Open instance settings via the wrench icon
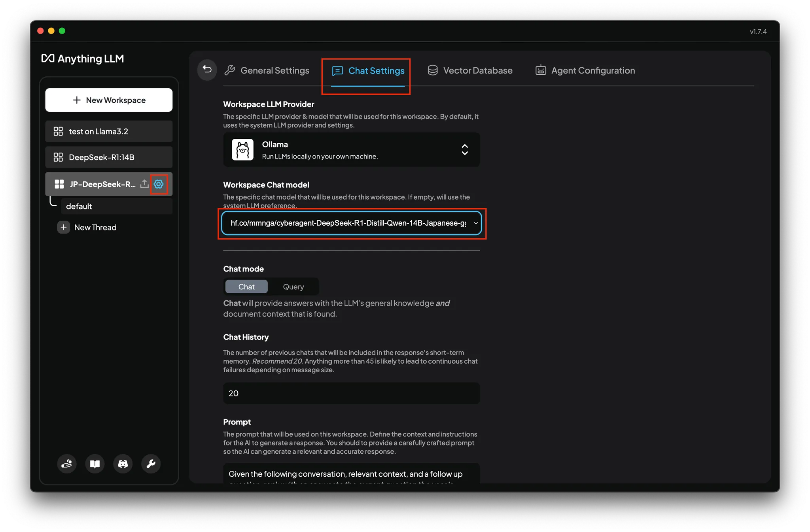 151,464
